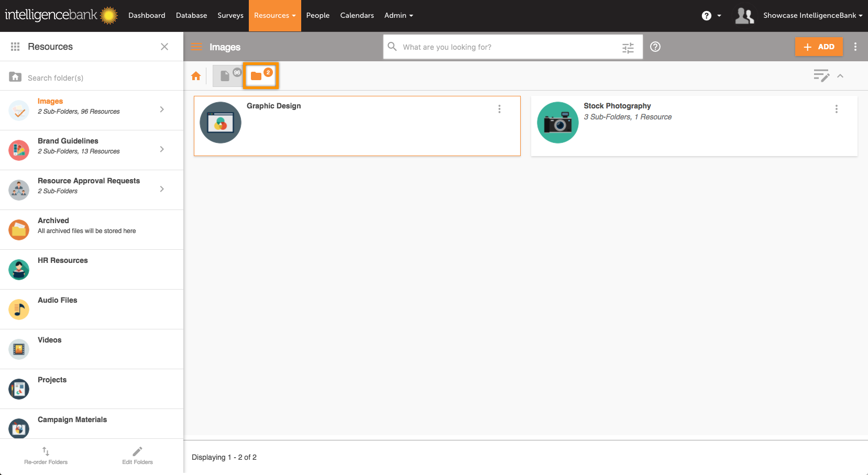Select the HR Resources folder name
Image resolution: width=868 pixels, height=475 pixels.
pyautogui.click(x=63, y=260)
